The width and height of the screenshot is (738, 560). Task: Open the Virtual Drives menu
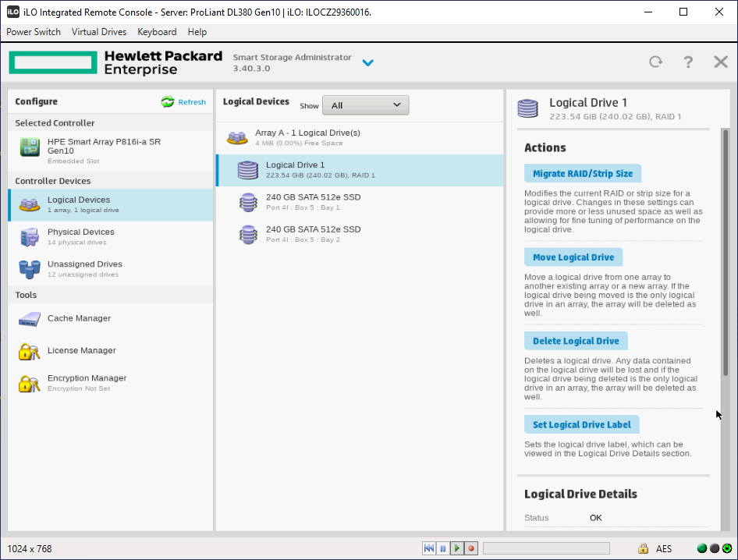coord(99,32)
